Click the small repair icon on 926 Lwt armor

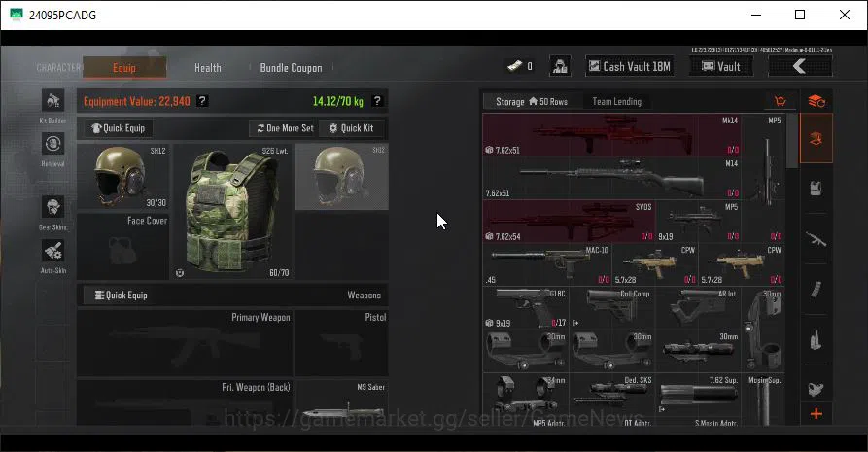tap(180, 272)
